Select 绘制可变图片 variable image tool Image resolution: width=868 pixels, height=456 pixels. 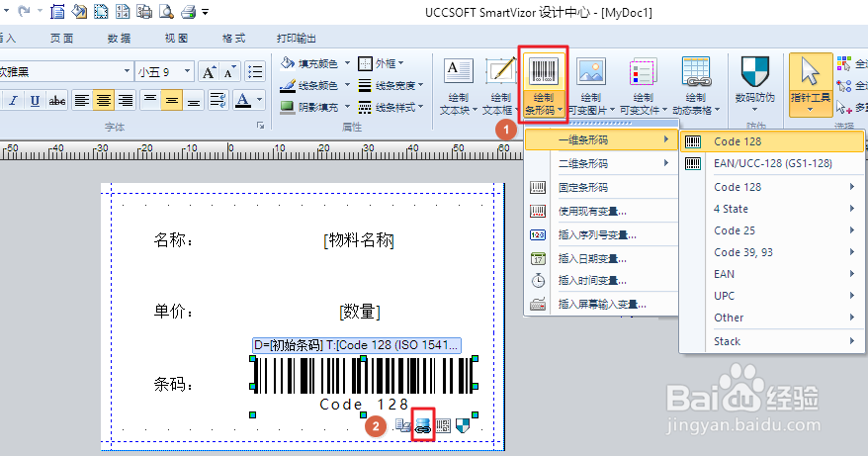[x=591, y=86]
